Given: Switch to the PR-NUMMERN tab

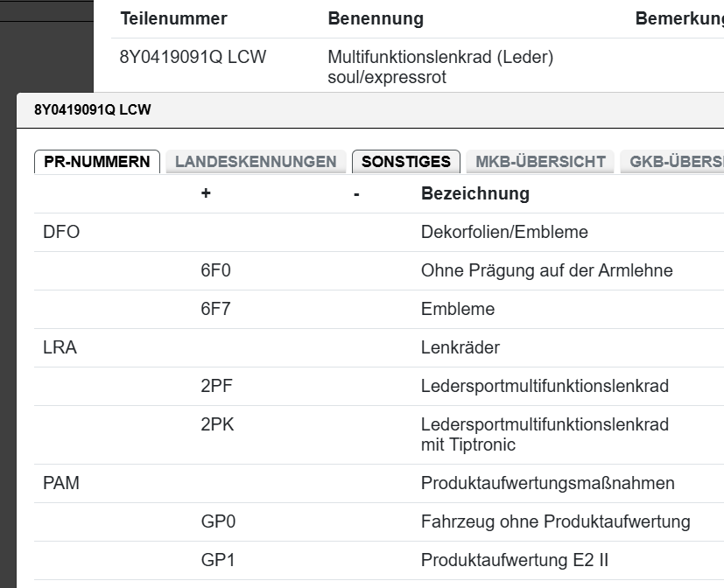Looking at the screenshot, I should [x=97, y=162].
